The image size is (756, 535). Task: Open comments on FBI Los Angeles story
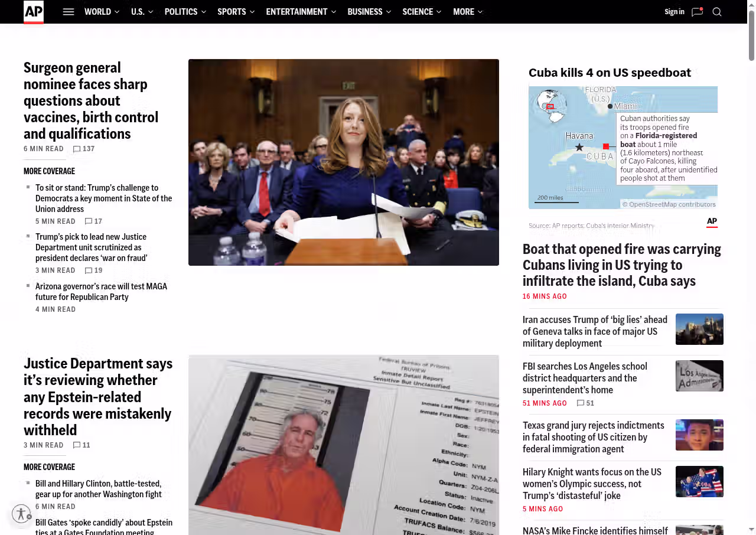pyautogui.click(x=581, y=403)
